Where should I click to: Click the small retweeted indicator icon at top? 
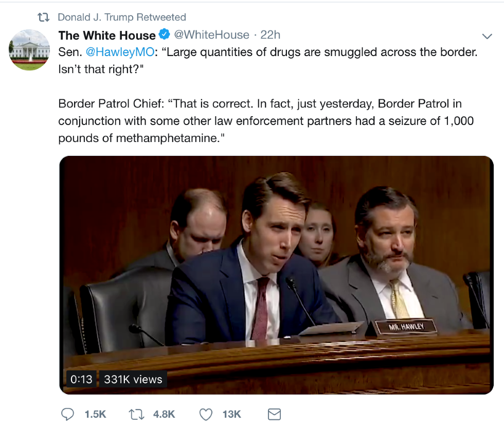tap(45, 17)
